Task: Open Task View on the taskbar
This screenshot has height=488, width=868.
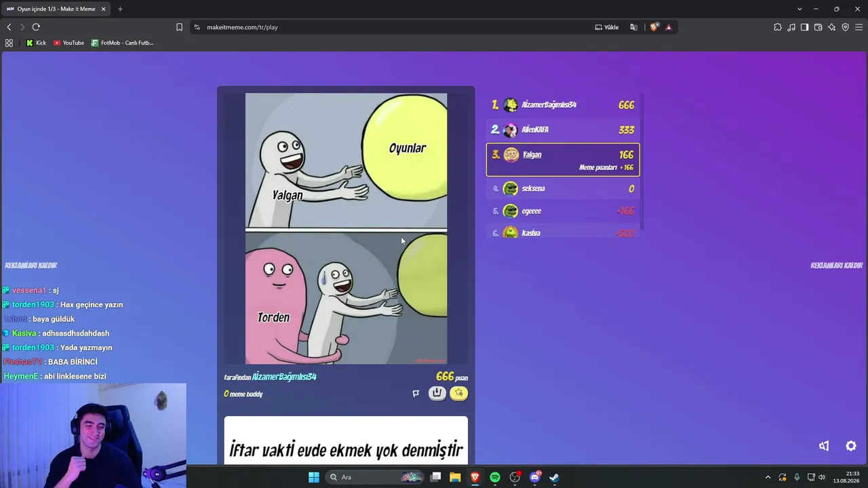Action: (x=436, y=477)
